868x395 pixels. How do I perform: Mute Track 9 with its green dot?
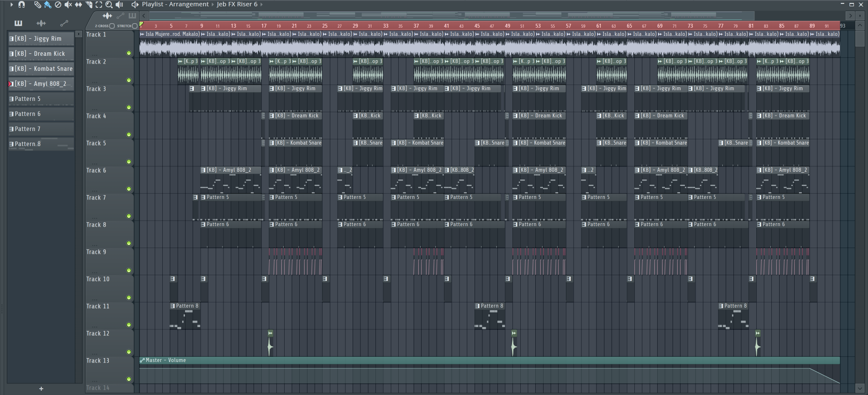point(129,270)
